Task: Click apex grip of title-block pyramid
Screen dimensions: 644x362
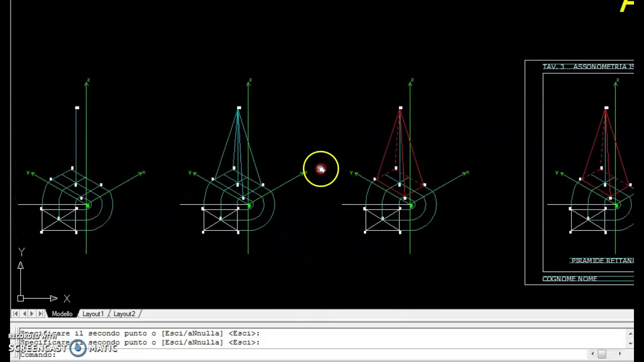Action: pyautogui.click(x=606, y=108)
